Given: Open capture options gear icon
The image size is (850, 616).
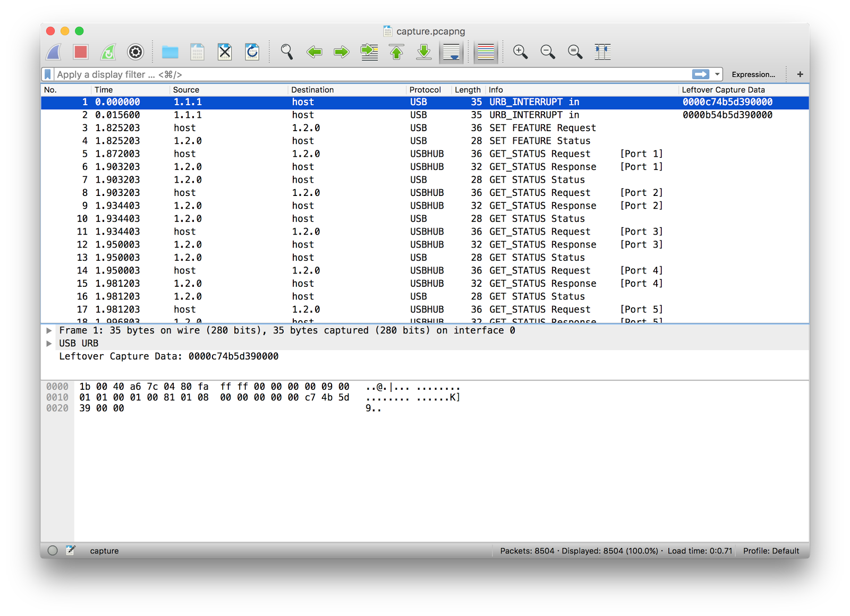Looking at the screenshot, I should [135, 52].
